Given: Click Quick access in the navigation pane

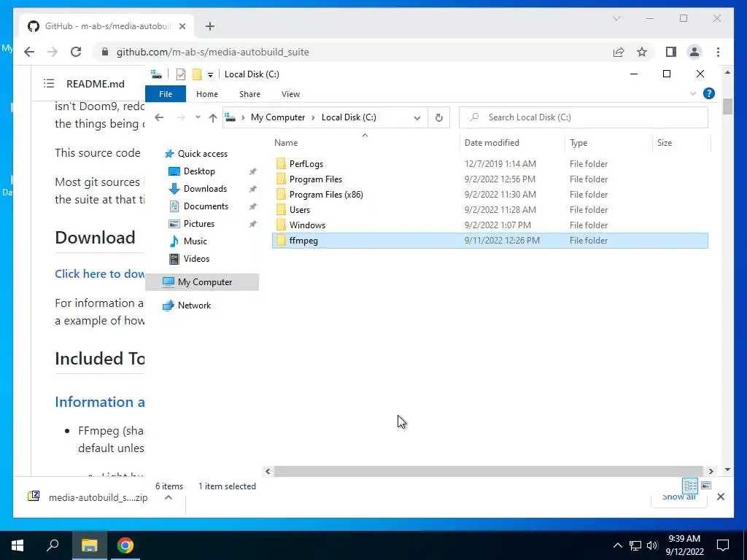Looking at the screenshot, I should pyautogui.click(x=203, y=154).
